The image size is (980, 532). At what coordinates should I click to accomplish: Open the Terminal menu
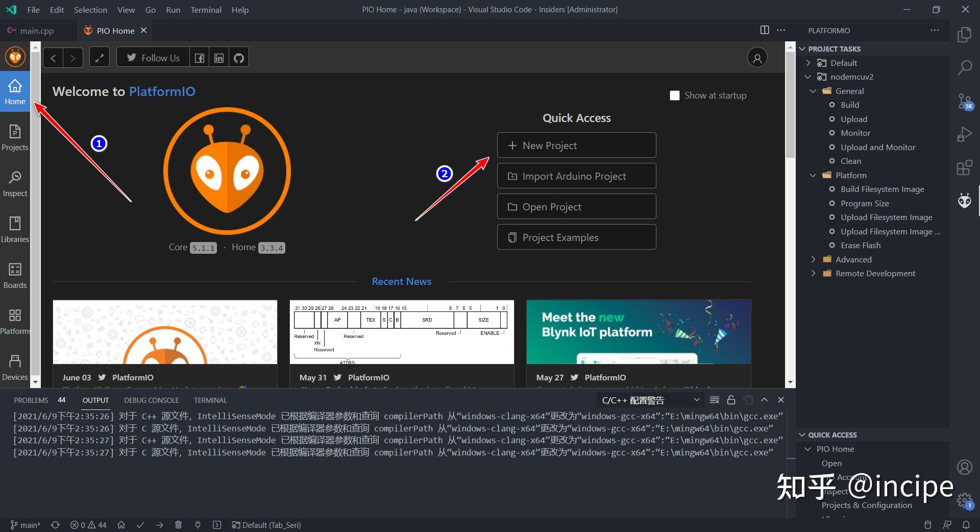pyautogui.click(x=206, y=10)
